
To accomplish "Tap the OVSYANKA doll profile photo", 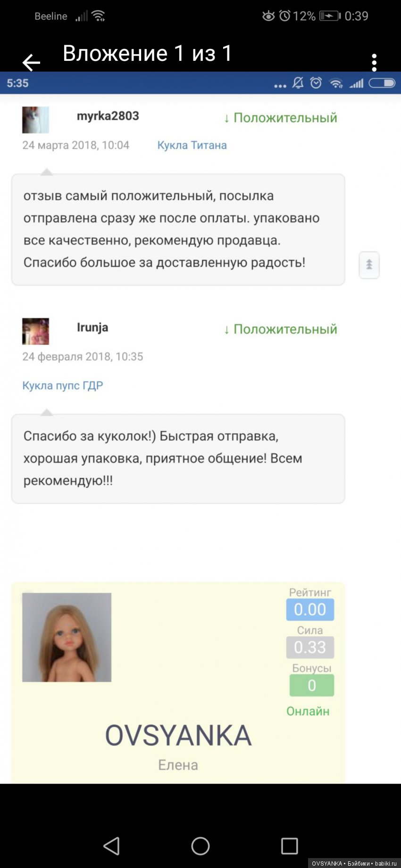I will (x=67, y=637).
